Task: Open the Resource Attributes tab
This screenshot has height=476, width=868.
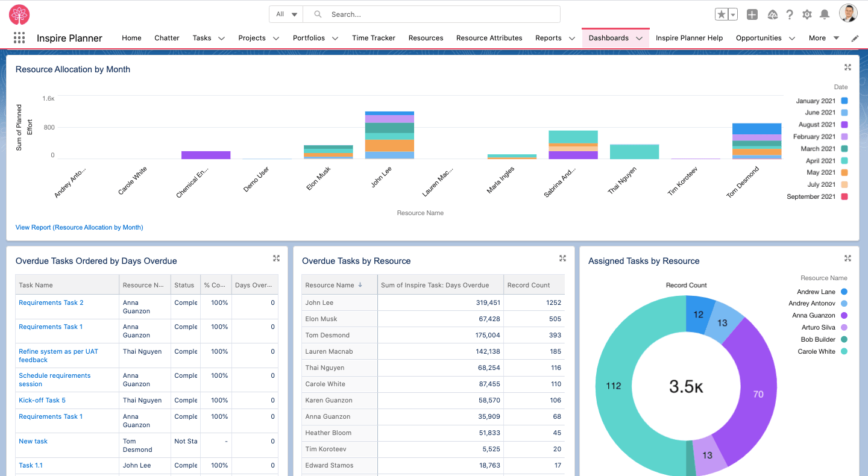Action: [489, 38]
